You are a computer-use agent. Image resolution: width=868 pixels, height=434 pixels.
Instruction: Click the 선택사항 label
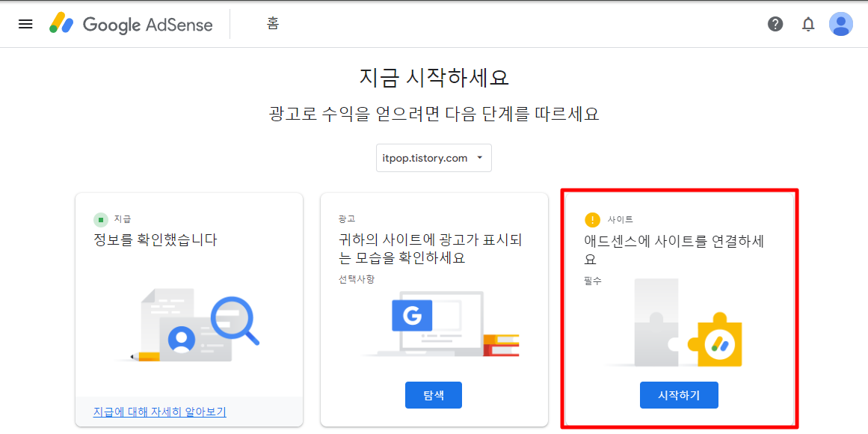[x=357, y=279]
